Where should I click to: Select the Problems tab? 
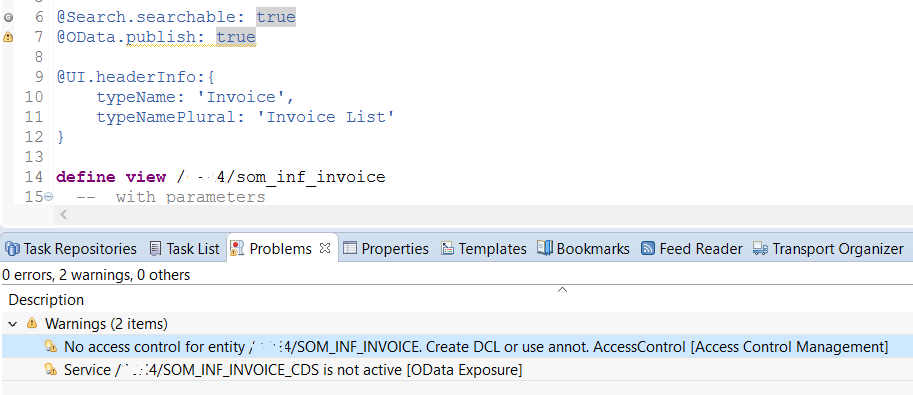click(x=280, y=249)
